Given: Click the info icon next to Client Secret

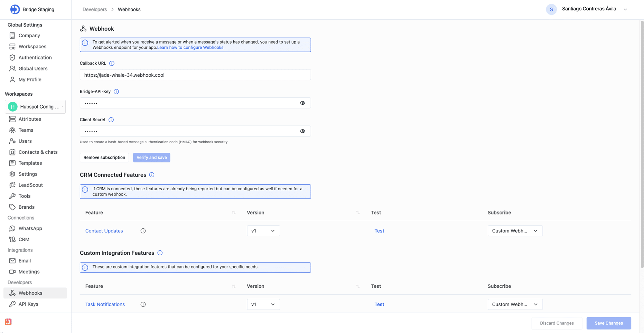Looking at the screenshot, I should coord(111,120).
